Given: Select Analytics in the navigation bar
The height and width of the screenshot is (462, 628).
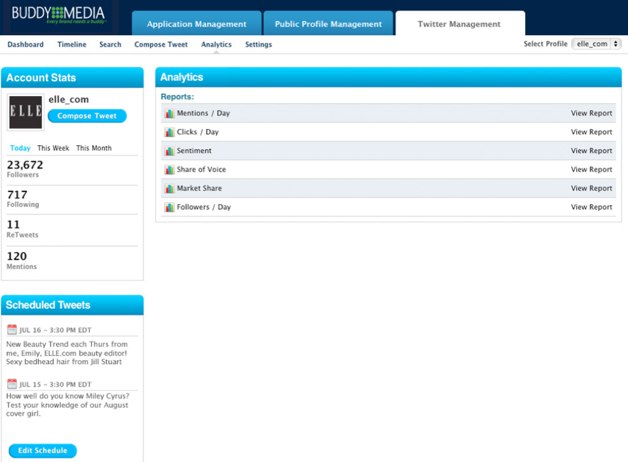Looking at the screenshot, I should click(x=216, y=44).
